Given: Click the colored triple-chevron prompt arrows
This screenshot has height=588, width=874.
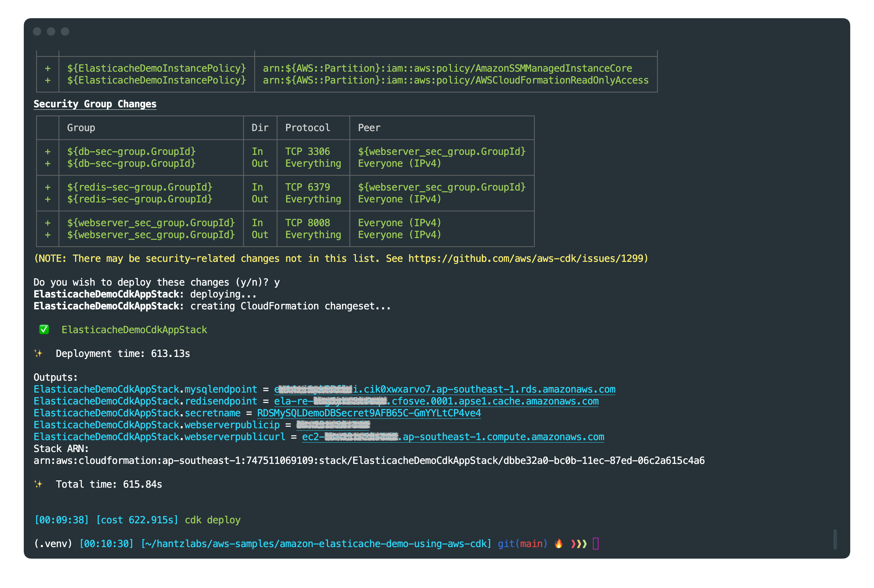Looking at the screenshot, I should tap(579, 544).
